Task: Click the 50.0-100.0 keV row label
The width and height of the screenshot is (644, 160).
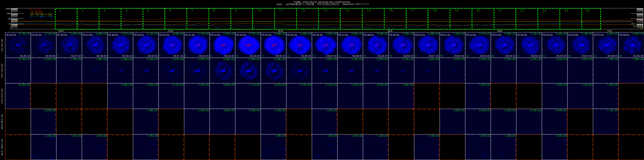Action: [x=2, y=147]
